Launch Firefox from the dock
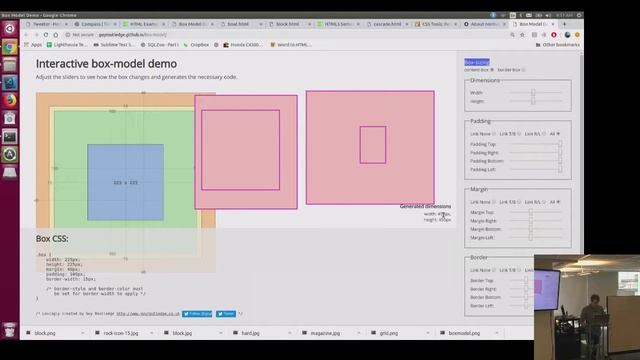The width and height of the screenshot is (640, 360). (x=9, y=100)
